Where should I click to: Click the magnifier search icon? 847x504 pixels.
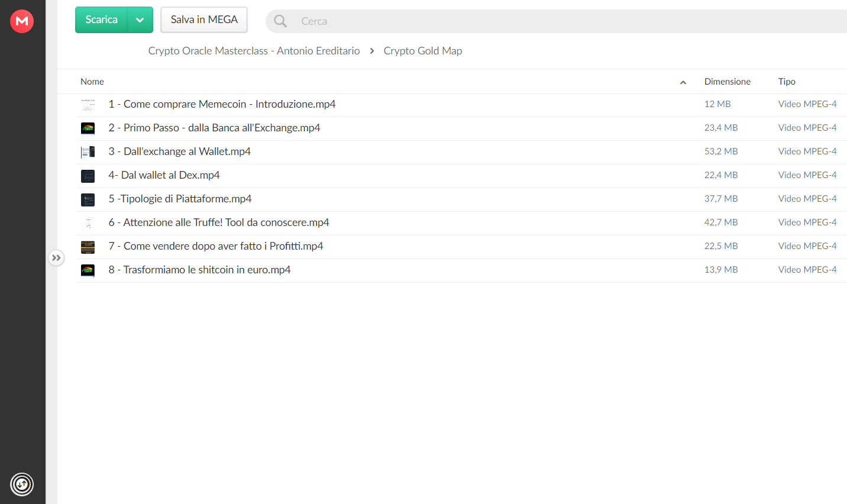click(280, 21)
